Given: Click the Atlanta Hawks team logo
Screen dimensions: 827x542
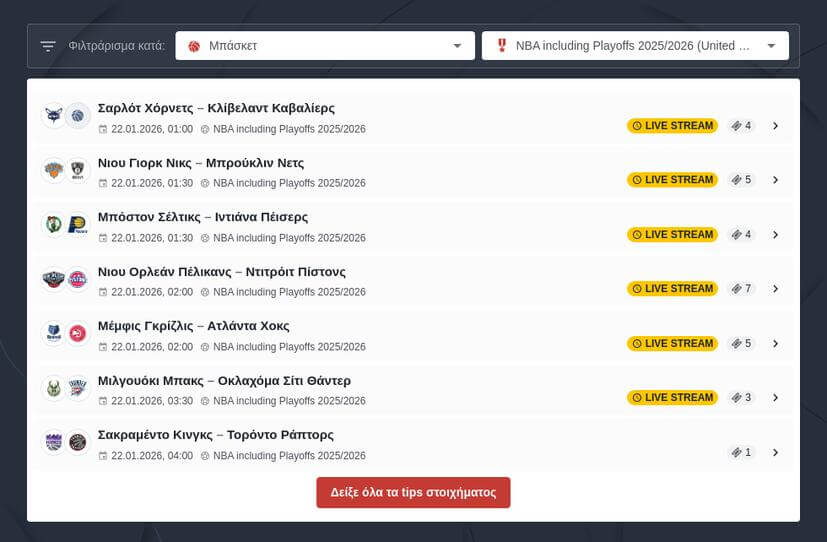Looking at the screenshot, I should [78, 334].
